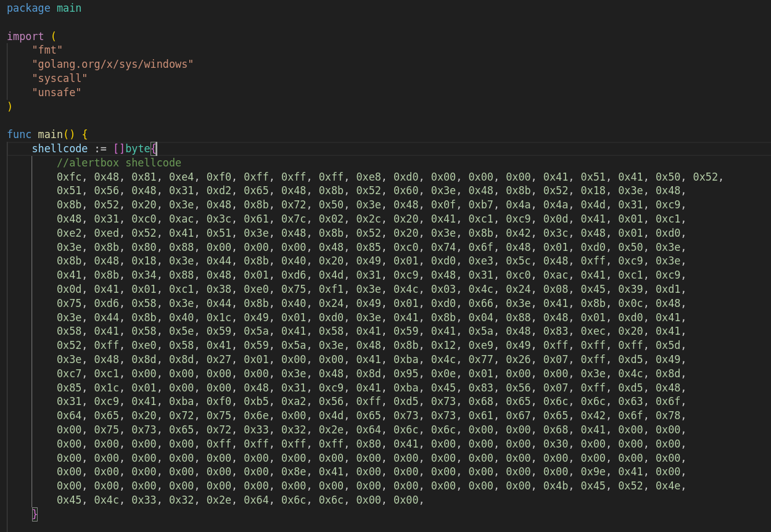The height and width of the screenshot is (532, 771).
Task: Click the opening parenthesis after import
Action: [x=54, y=36]
